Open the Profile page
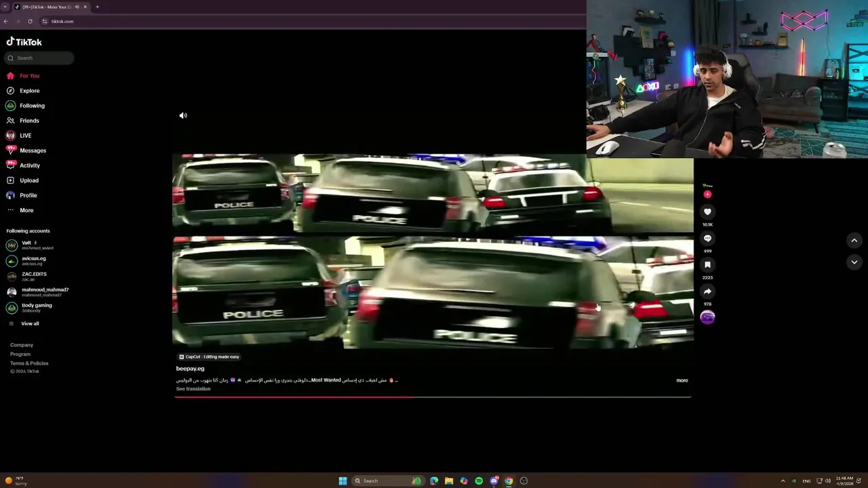 (x=22, y=195)
